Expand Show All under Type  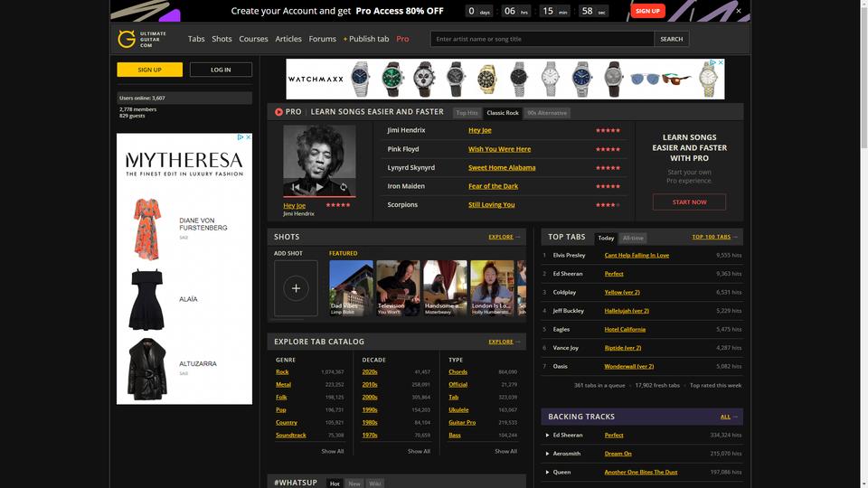coord(506,452)
